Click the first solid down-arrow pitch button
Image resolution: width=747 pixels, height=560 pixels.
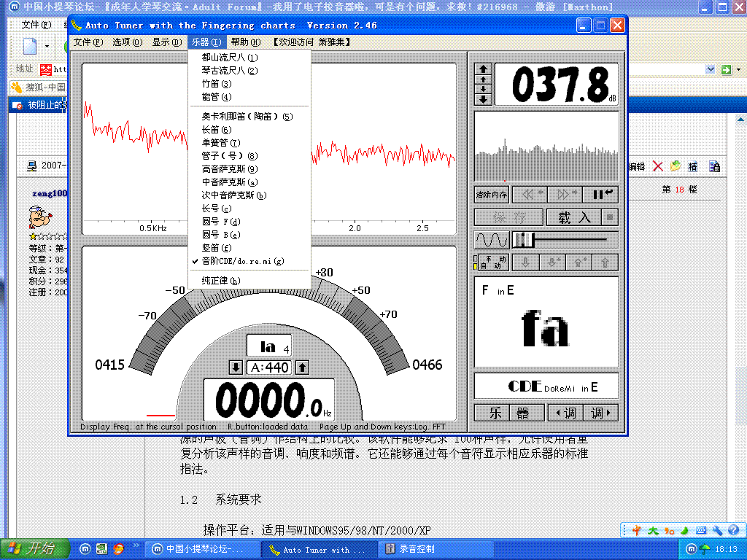point(526,262)
